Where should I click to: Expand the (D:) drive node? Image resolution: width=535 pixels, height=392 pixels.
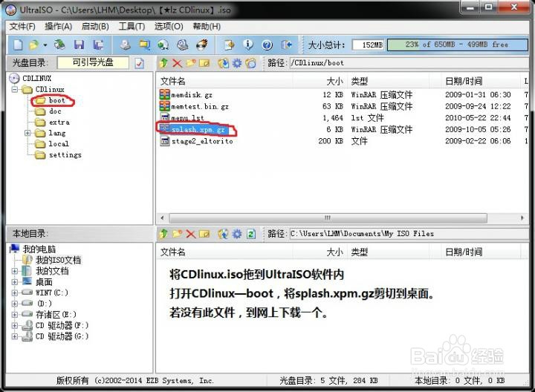click(15, 304)
